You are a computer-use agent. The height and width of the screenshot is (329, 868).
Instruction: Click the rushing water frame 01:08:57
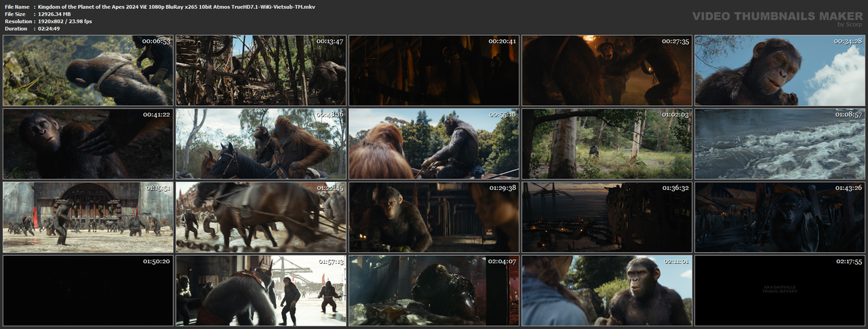(x=780, y=144)
